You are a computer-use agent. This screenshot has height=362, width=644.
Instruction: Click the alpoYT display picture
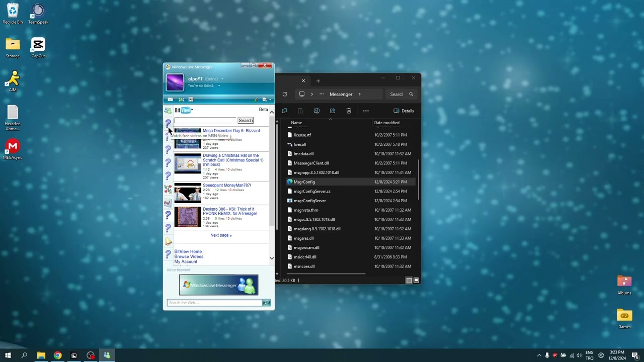pyautogui.click(x=175, y=82)
